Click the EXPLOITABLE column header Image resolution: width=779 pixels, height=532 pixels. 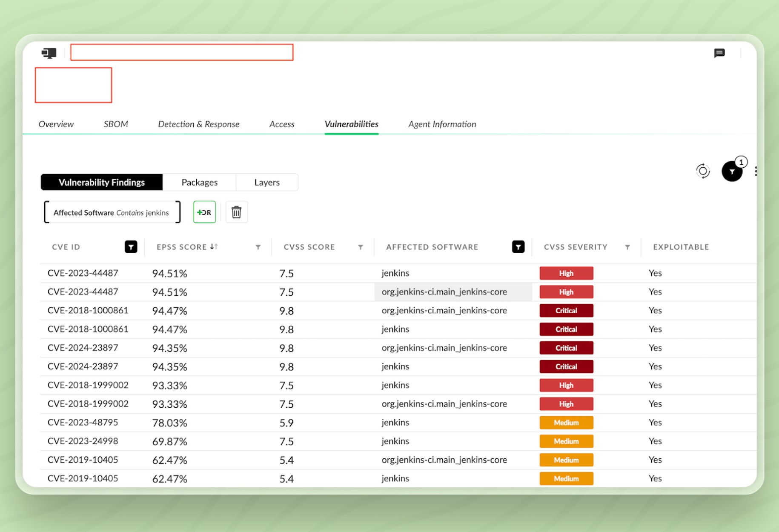point(681,247)
